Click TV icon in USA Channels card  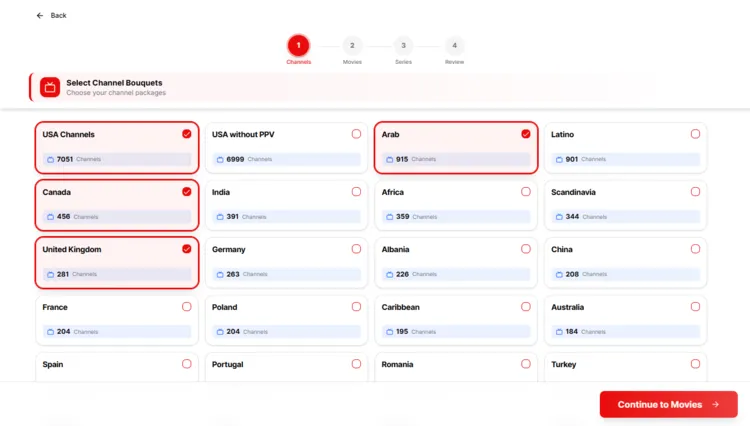tap(50, 159)
